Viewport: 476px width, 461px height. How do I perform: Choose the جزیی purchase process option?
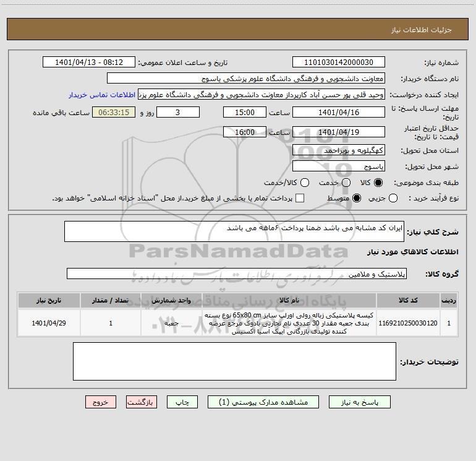pos(393,198)
